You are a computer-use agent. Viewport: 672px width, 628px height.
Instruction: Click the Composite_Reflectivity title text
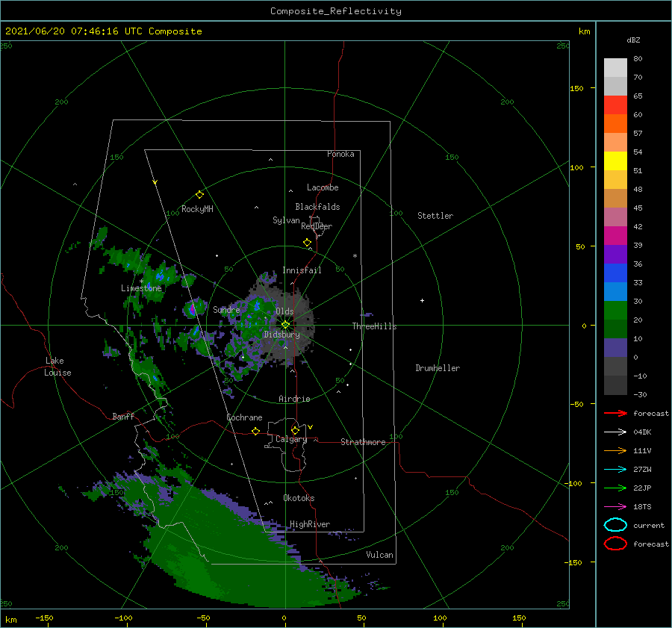[x=335, y=11]
